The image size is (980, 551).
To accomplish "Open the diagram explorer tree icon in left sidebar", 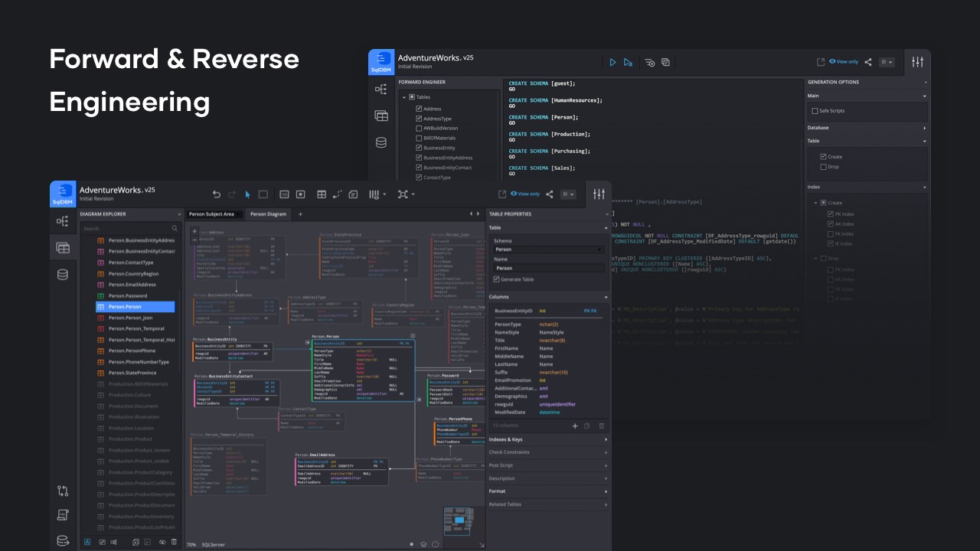I will 63,221.
